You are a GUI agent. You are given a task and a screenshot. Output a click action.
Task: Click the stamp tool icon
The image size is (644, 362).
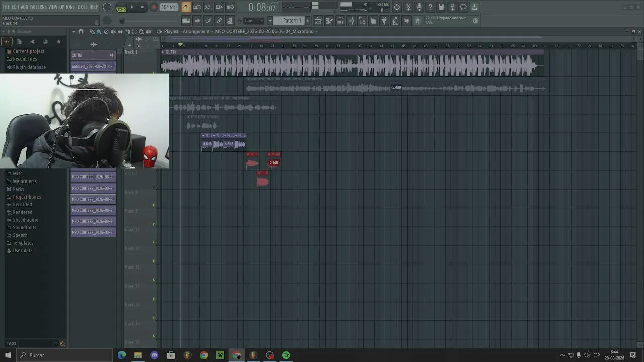[x=230, y=21]
